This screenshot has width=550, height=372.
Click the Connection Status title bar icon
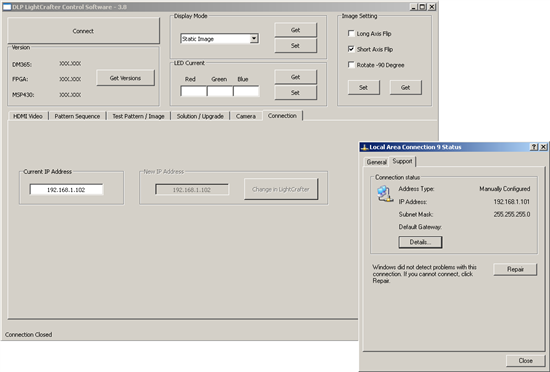coord(364,147)
